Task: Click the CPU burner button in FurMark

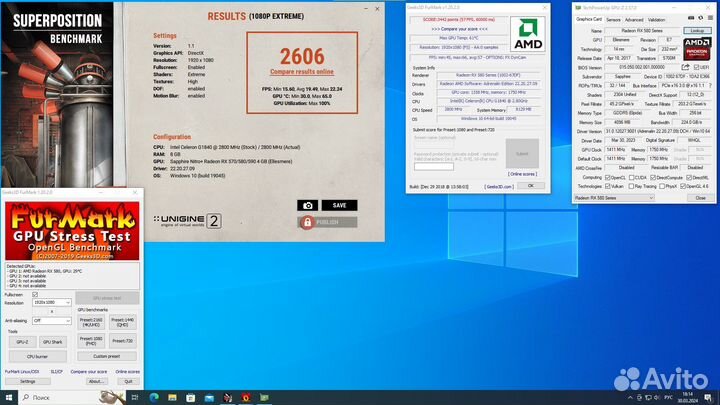Action: (38, 356)
